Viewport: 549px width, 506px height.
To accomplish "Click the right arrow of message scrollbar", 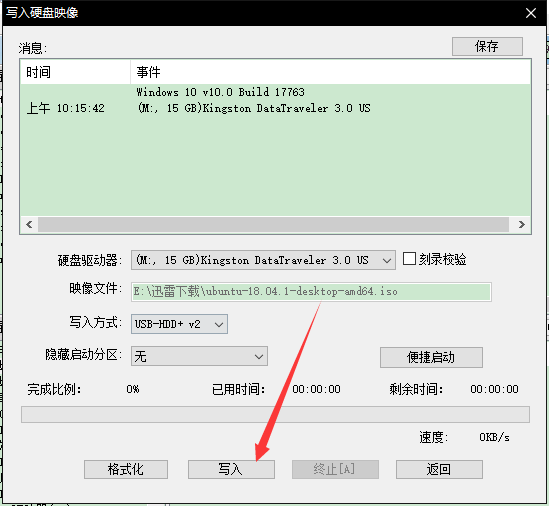I will click(521, 224).
